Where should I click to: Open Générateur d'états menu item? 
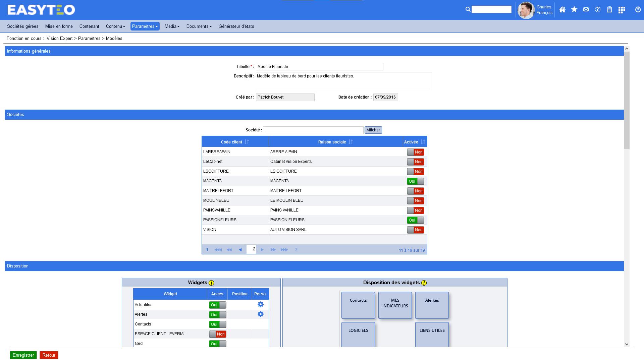(x=236, y=26)
